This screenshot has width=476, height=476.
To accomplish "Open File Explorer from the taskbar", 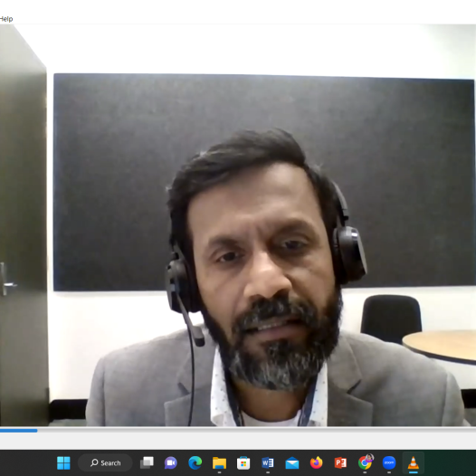I will coord(219,463).
